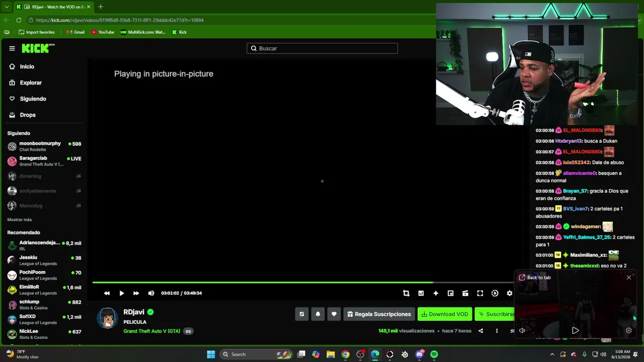Open NickLee recommended channel
Viewport: 644px width, 362px height.
click(x=44, y=334)
